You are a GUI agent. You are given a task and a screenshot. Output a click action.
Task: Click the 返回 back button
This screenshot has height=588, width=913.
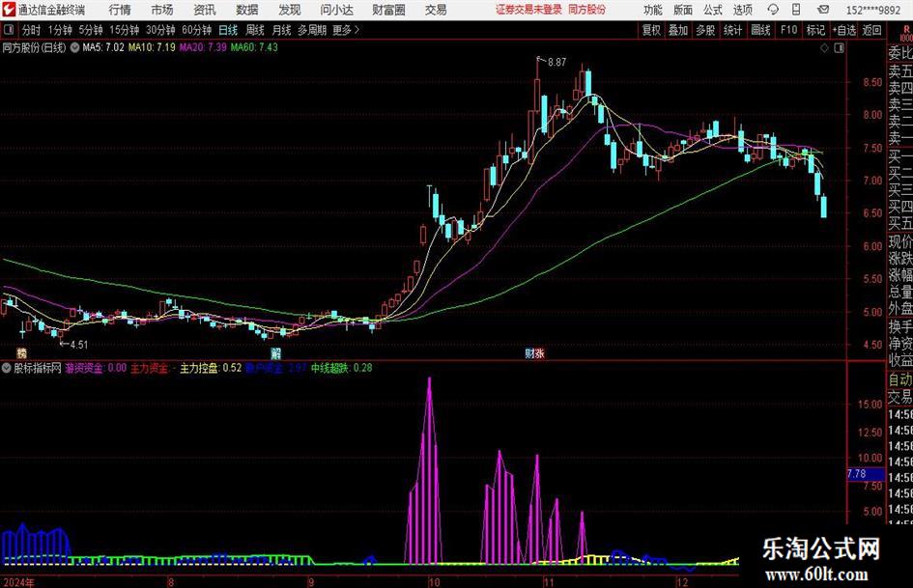click(x=871, y=30)
